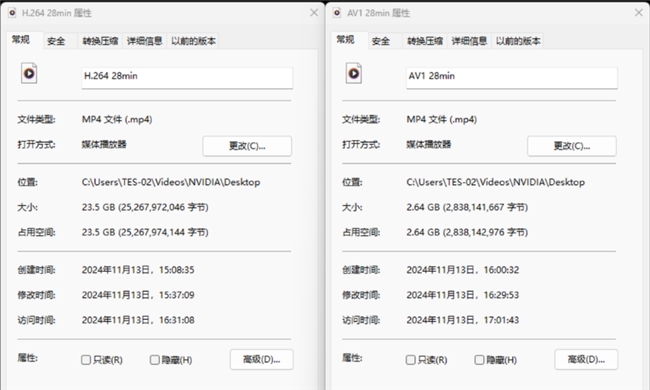Image resolution: width=650 pixels, height=390 pixels.
Task: Open 转换压缩 tab in AV1 window
Action: point(425,41)
